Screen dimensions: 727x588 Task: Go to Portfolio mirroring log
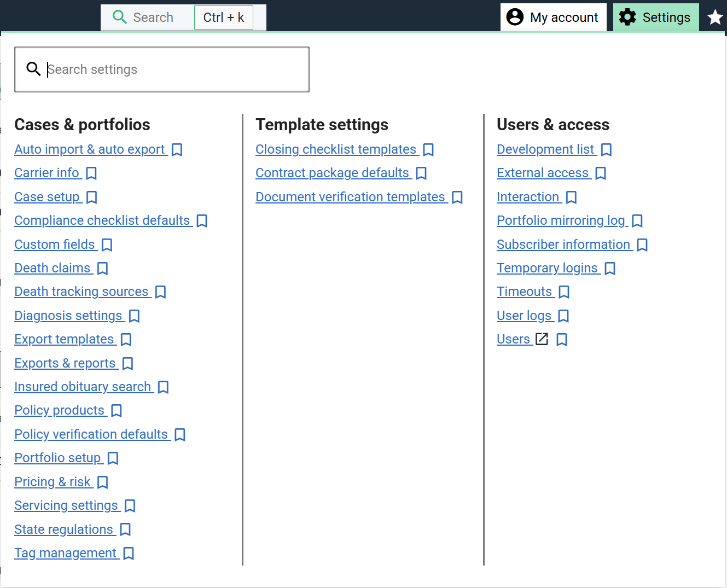(561, 220)
